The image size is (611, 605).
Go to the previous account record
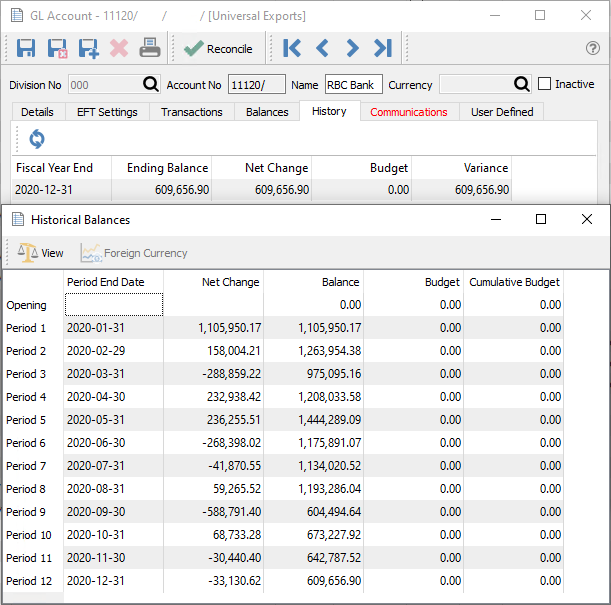click(322, 48)
